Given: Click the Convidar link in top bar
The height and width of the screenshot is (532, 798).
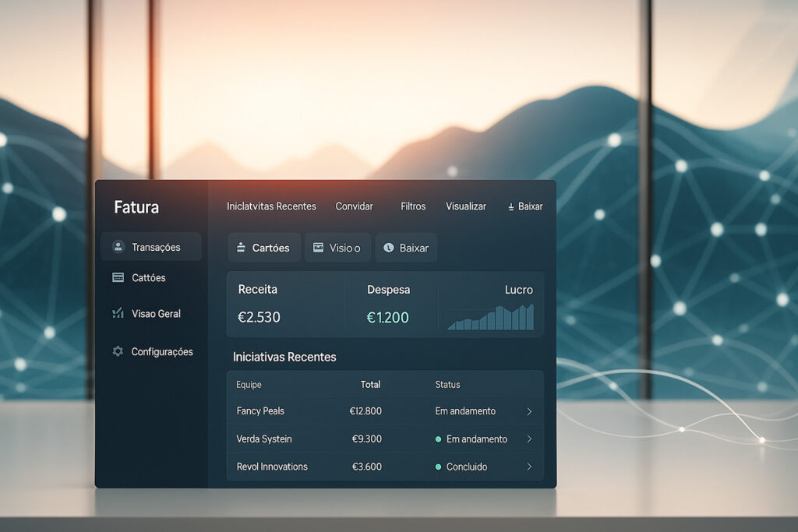Looking at the screenshot, I should pyautogui.click(x=354, y=206).
